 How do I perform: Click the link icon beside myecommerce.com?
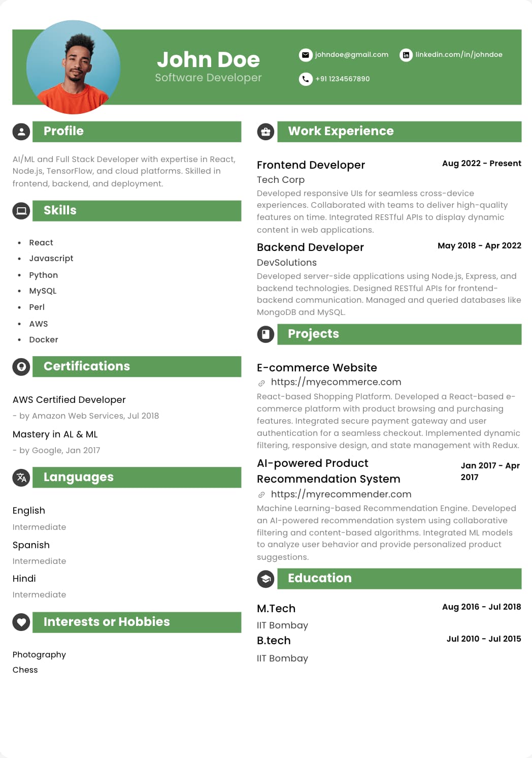click(x=261, y=383)
